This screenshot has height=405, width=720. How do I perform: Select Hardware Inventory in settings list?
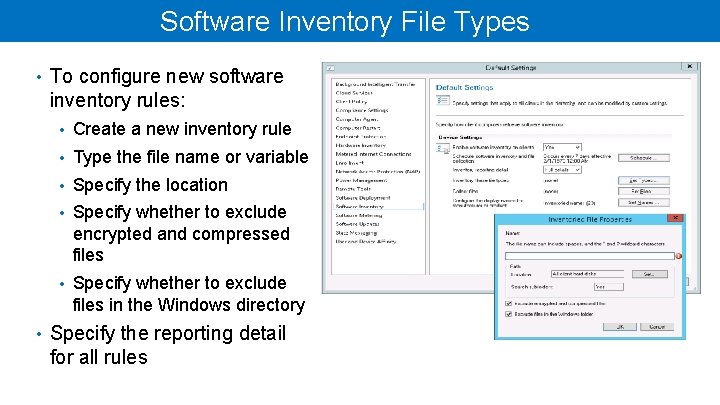pyautogui.click(x=360, y=146)
